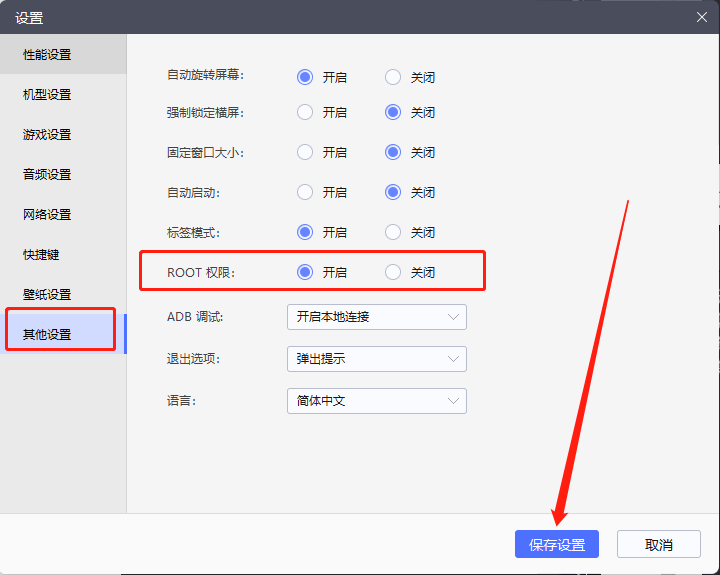Enable ROOT 权限 with 开启
The height and width of the screenshot is (575, 720).
305,272
